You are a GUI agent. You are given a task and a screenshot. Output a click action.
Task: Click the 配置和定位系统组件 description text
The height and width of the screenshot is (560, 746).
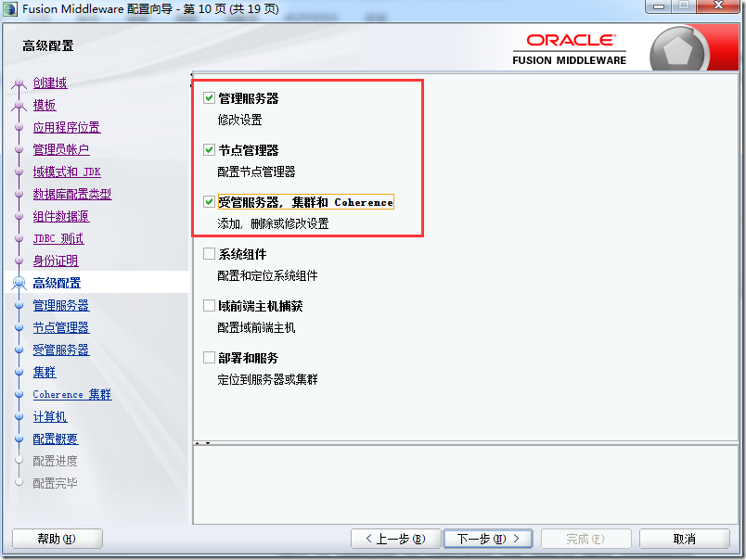[267, 275]
